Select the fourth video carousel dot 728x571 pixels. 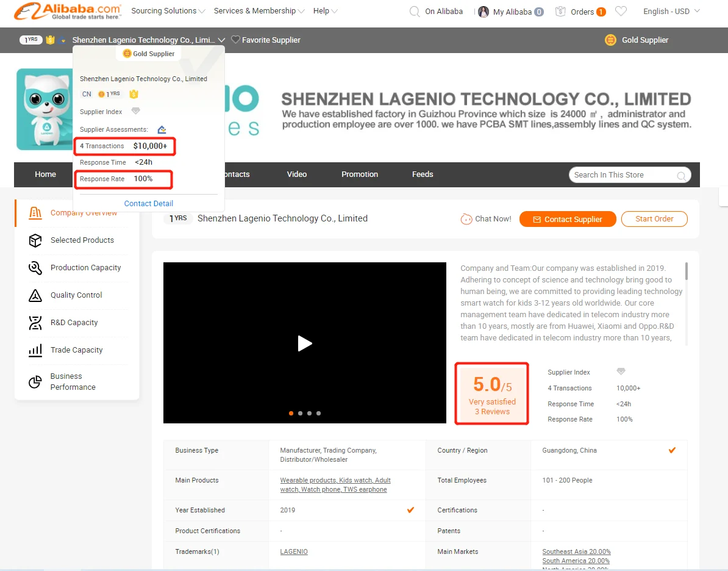[x=318, y=413]
